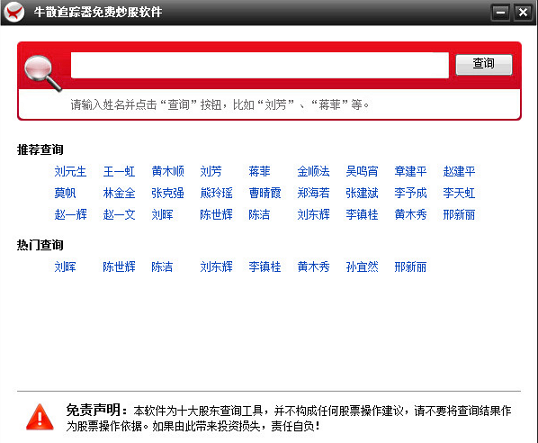Image resolution: width=538 pixels, height=443 pixels.
Task: Click the 李天虹 link
Action: (459, 193)
